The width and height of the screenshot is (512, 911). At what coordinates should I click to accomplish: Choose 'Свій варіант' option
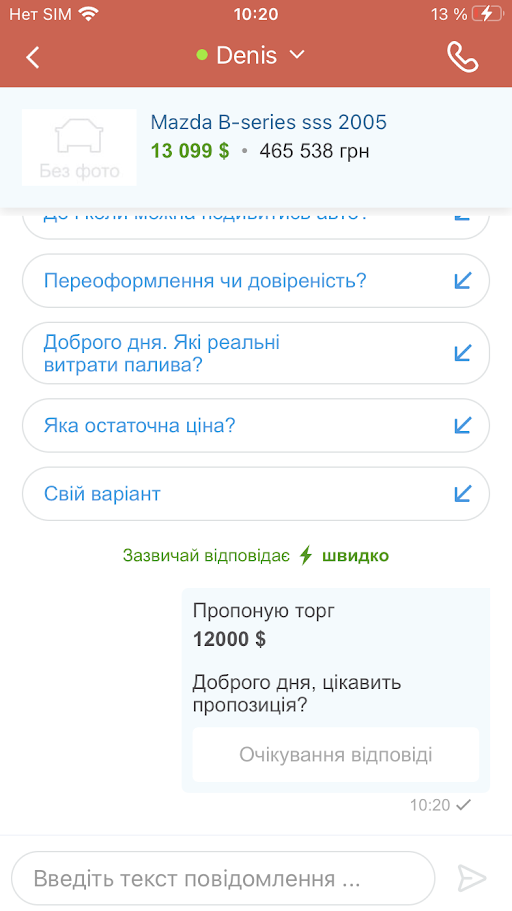256,494
